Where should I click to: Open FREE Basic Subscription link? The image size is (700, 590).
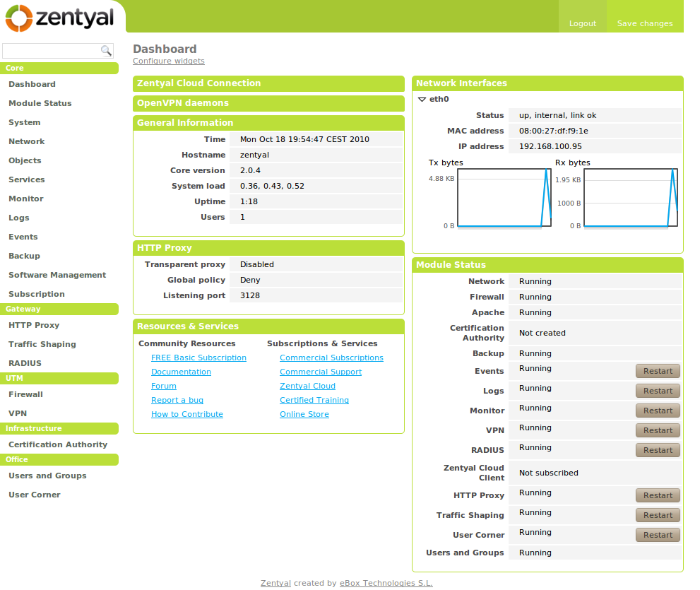tap(198, 358)
